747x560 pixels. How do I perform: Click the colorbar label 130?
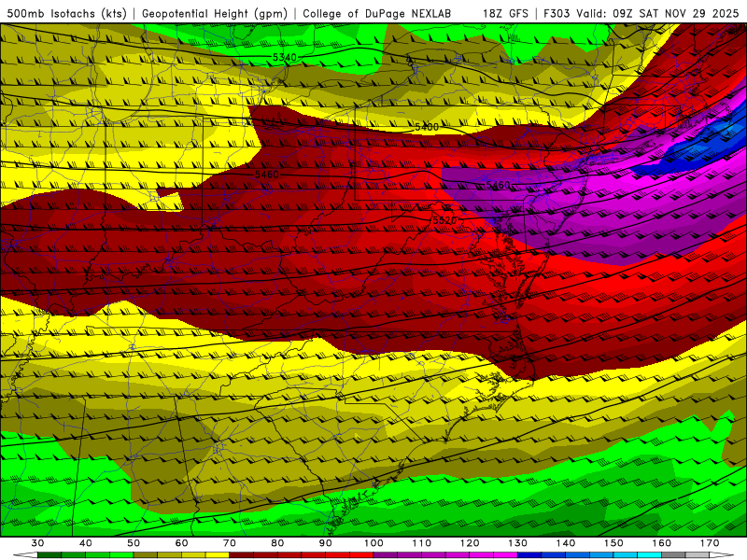click(518, 543)
